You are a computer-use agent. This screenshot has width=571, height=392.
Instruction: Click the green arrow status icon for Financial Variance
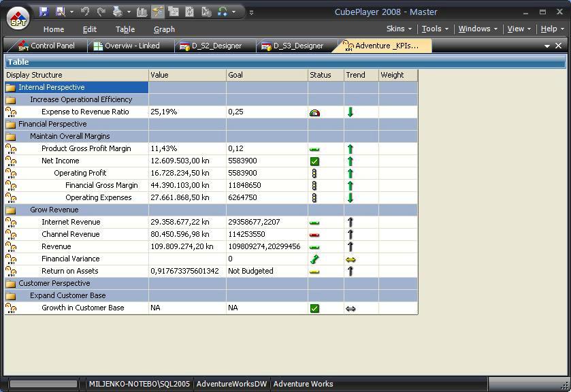coord(314,259)
